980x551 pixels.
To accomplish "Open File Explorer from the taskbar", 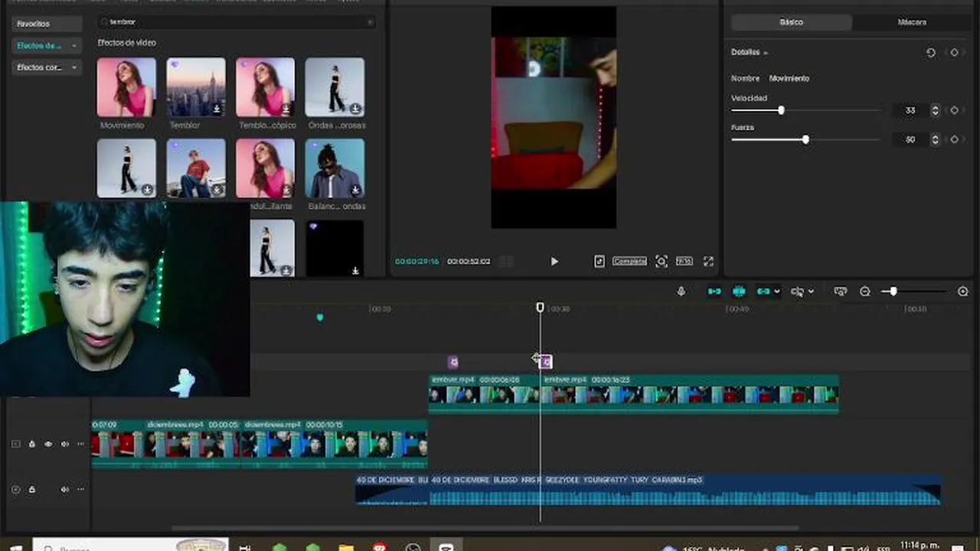I will [x=346, y=547].
